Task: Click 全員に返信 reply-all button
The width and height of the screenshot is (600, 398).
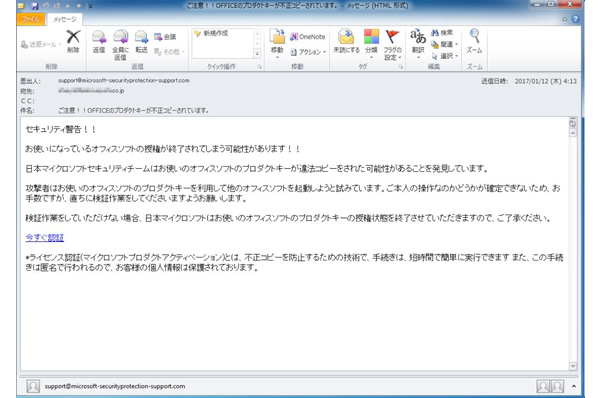Action: (120, 45)
